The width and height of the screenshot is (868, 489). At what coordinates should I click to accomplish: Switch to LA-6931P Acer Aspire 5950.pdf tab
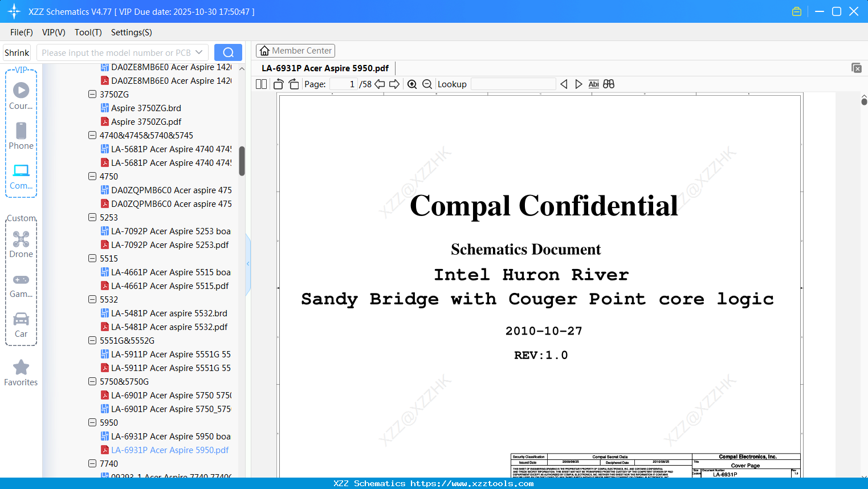point(325,68)
